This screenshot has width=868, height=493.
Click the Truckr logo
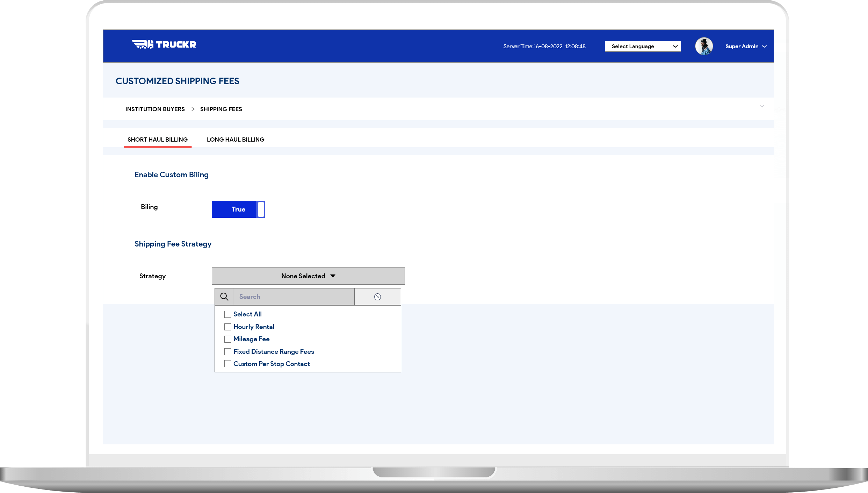164,44
